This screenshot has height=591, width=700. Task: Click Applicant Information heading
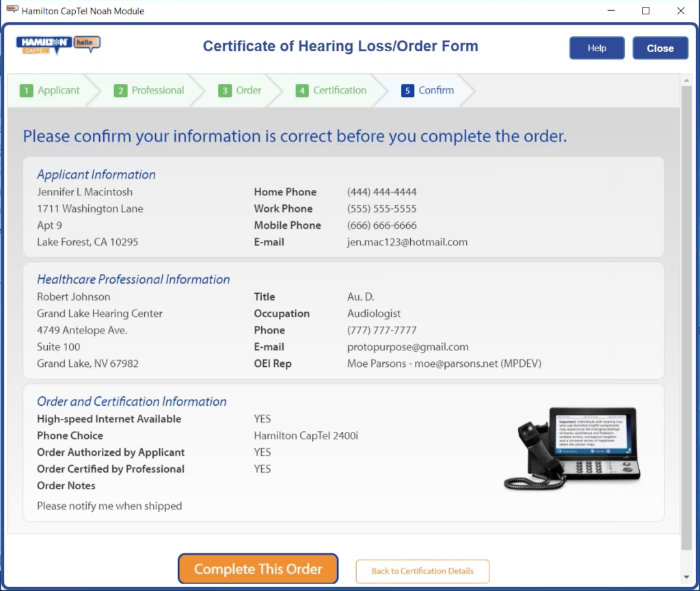click(96, 174)
